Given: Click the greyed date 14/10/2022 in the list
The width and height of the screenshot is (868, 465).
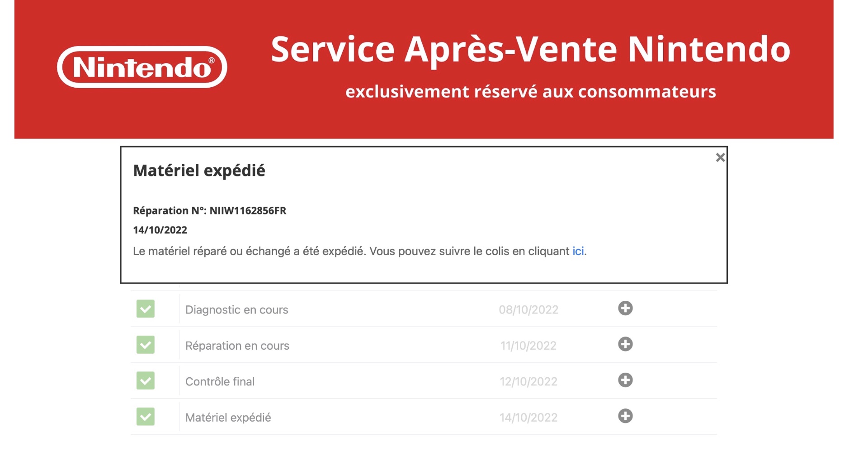Looking at the screenshot, I should [x=528, y=418].
